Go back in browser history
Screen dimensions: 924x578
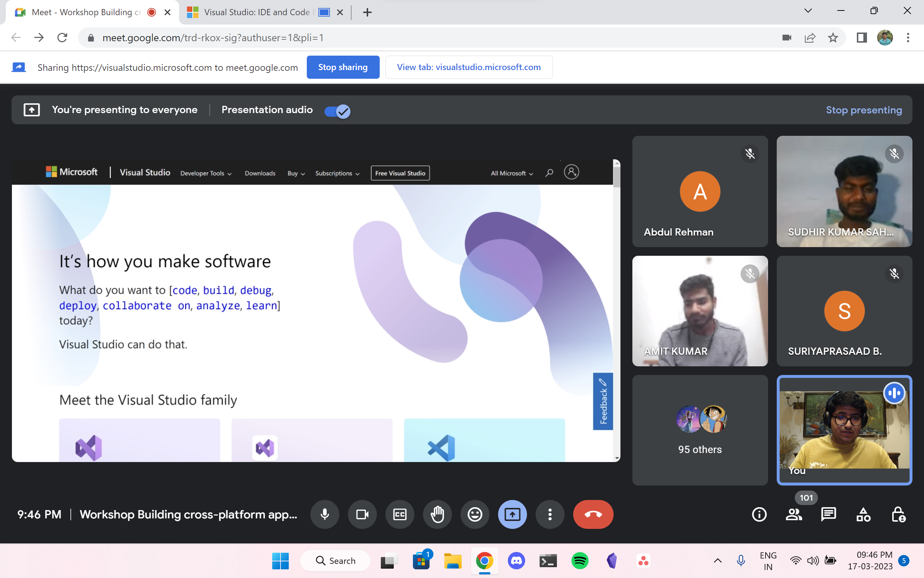(x=16, y=38)
